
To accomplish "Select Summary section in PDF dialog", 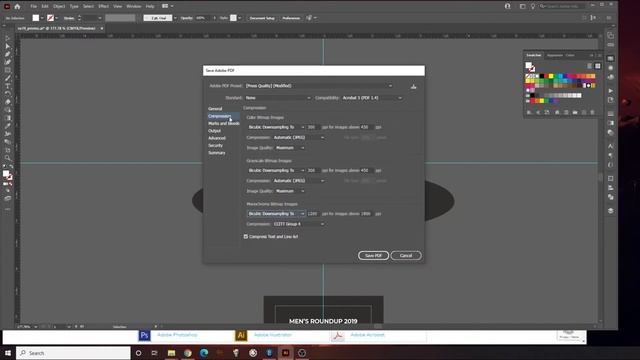I will tap(217, 153).
